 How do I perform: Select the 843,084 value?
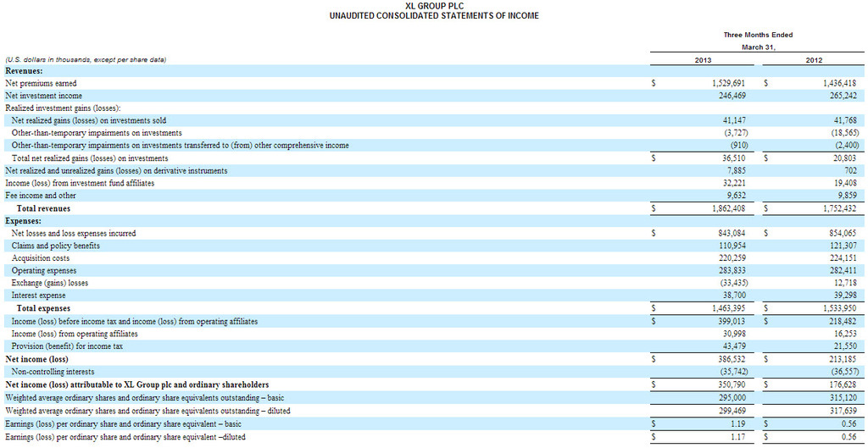point(732,234)
